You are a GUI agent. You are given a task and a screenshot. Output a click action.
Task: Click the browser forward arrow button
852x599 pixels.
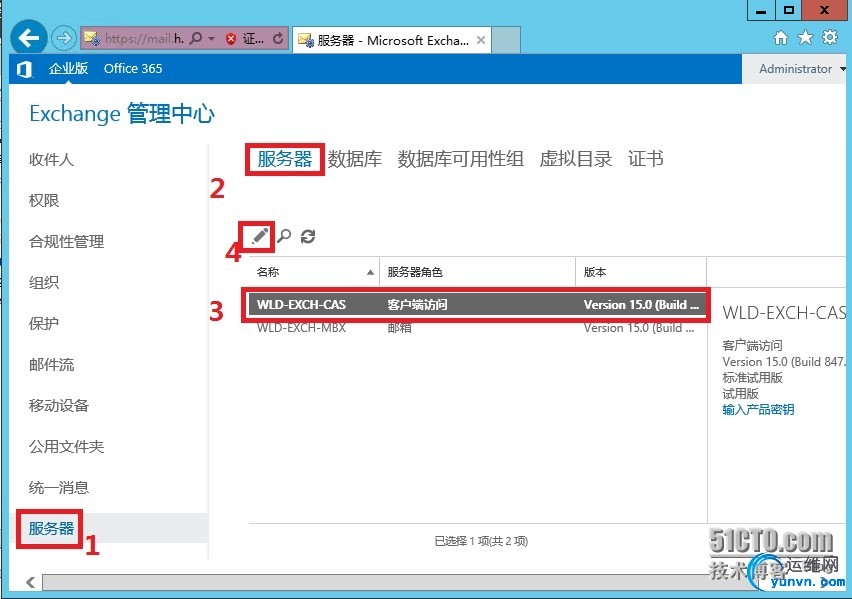click(64, 38)
